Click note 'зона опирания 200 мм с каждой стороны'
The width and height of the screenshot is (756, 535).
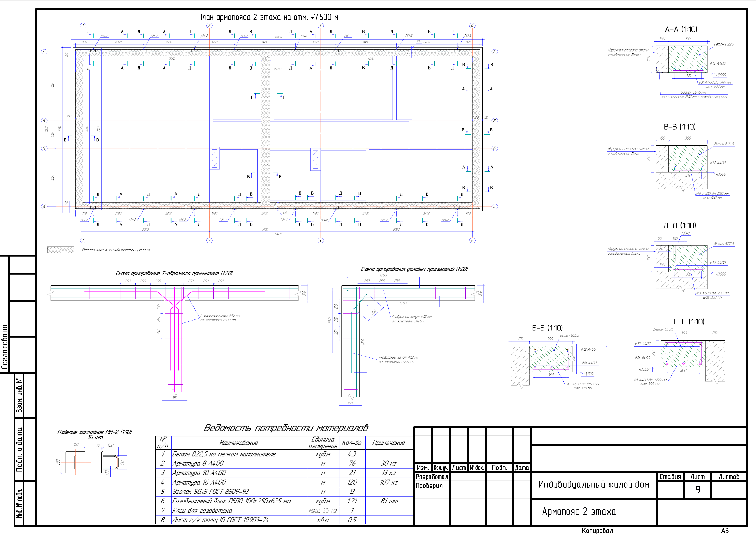click(694, 97)
